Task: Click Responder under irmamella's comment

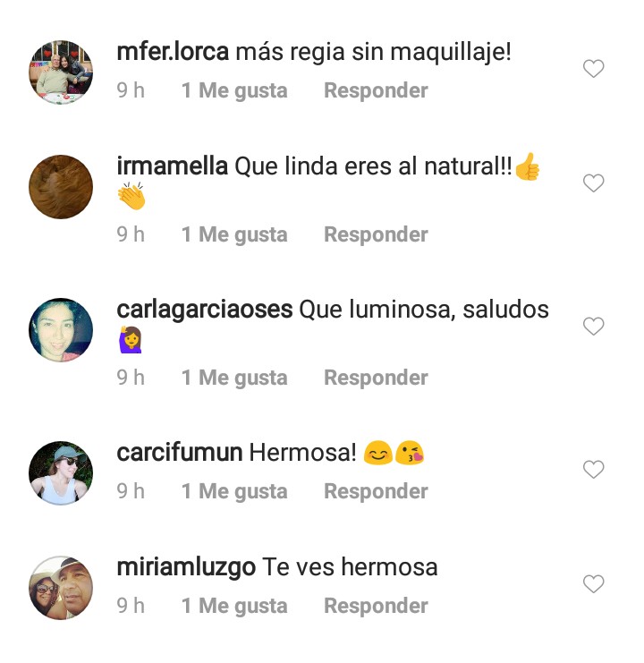Action: click(x=376, y=234)
